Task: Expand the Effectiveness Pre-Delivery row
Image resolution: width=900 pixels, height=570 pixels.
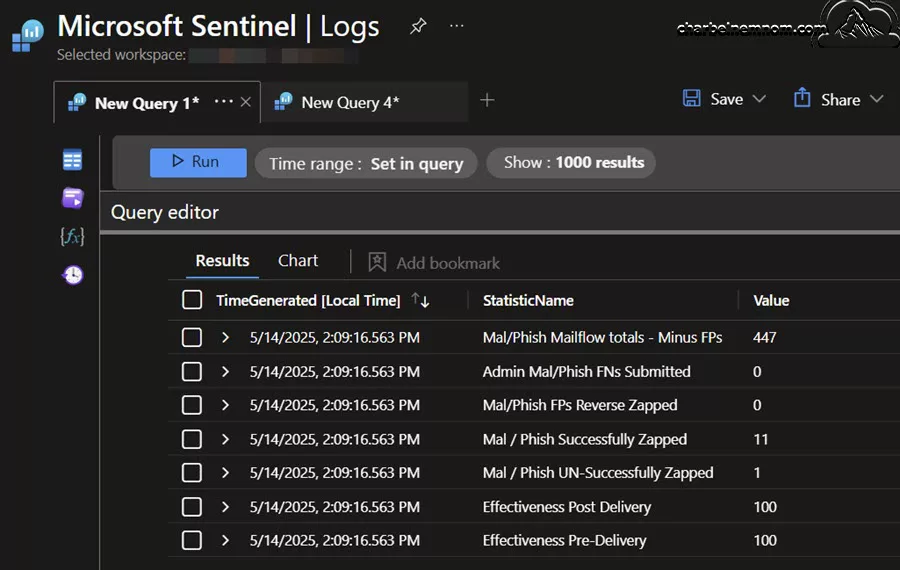Action: coord(225,541)
